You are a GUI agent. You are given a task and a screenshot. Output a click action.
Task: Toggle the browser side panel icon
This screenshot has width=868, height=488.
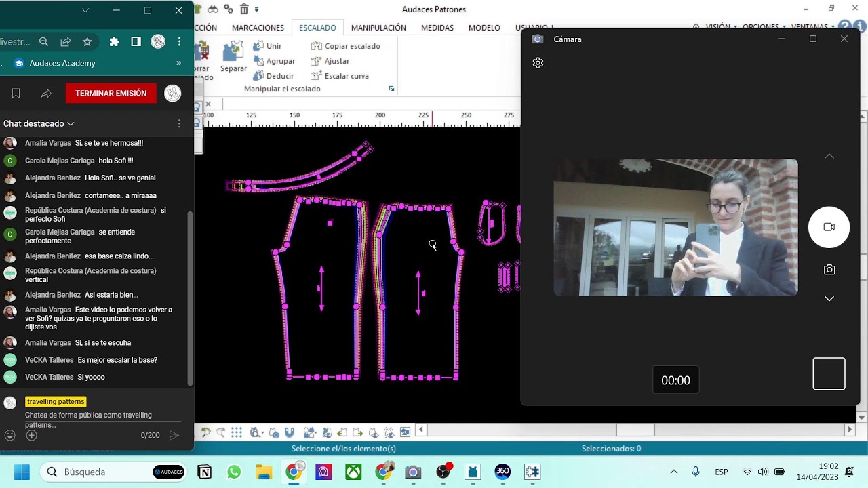(136, 42)
